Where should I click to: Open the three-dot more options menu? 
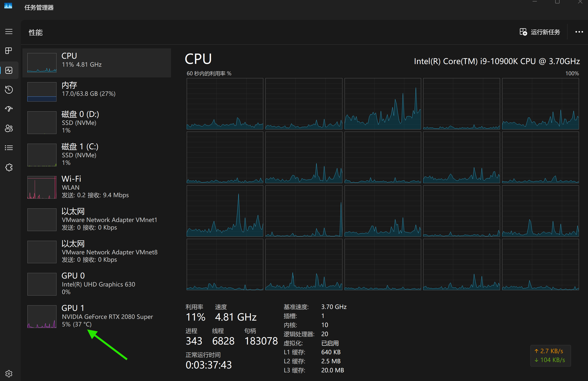(x=579, y=32)
